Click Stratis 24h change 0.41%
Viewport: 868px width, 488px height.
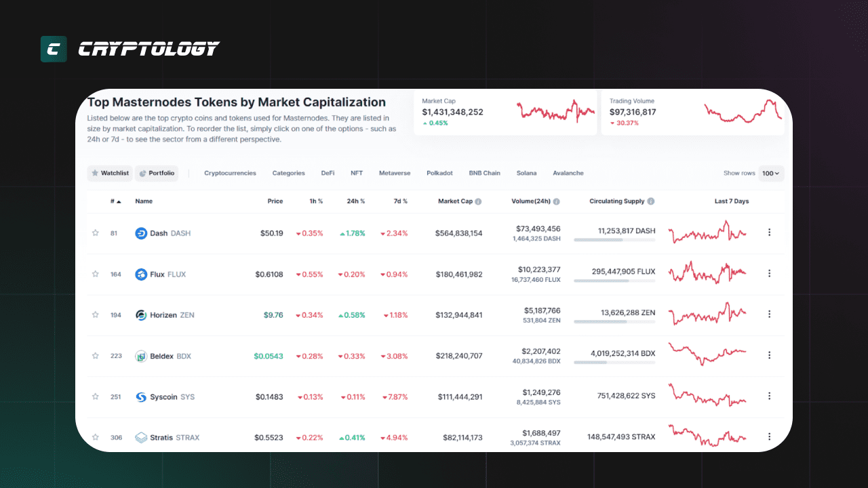coord(352,437)
